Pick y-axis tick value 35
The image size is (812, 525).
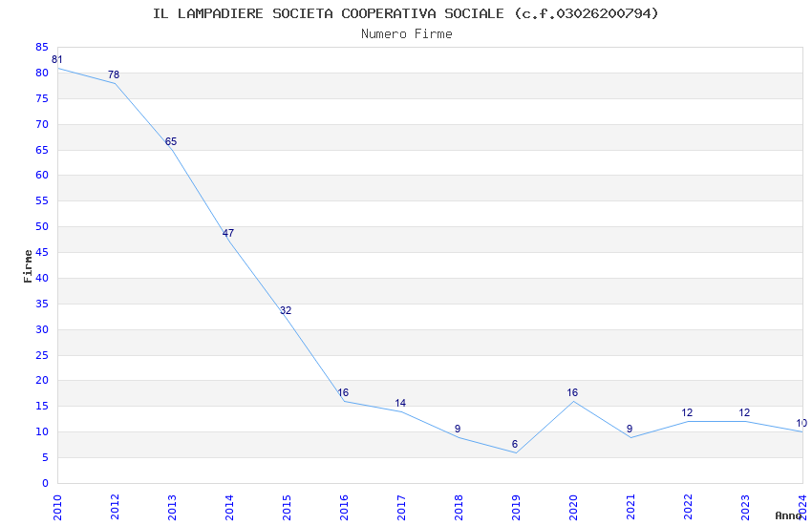pos(42,304)
